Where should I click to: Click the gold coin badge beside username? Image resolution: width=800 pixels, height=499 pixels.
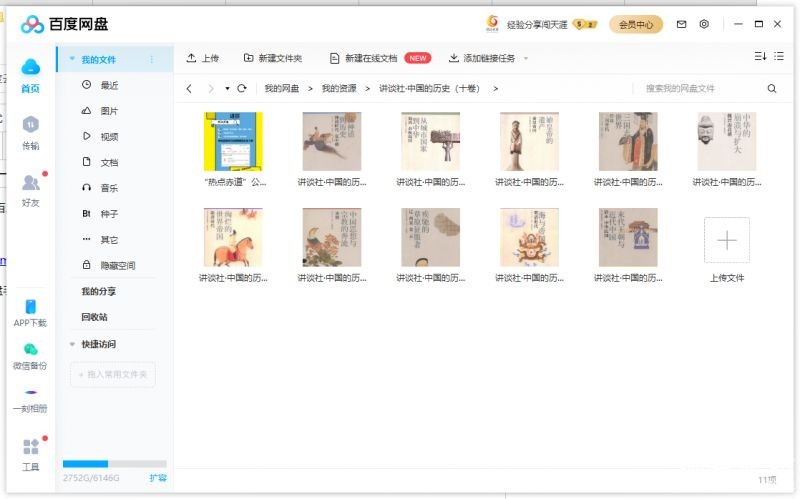point(585,24)
